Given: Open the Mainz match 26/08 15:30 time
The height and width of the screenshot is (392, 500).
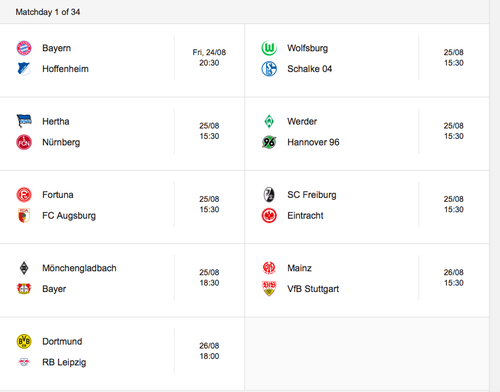Looking at the screenshot, I should pos(454,278).
